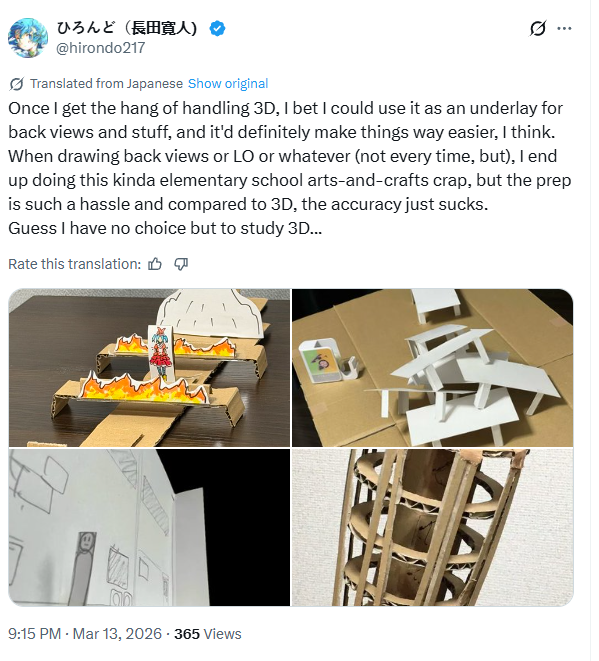
Task: Click the @hirondo217 handle
Action: coord(100,48)
